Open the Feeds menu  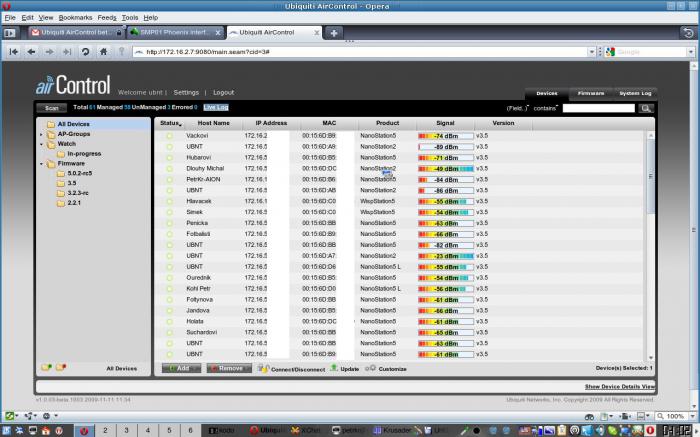(x=107, y=18)
